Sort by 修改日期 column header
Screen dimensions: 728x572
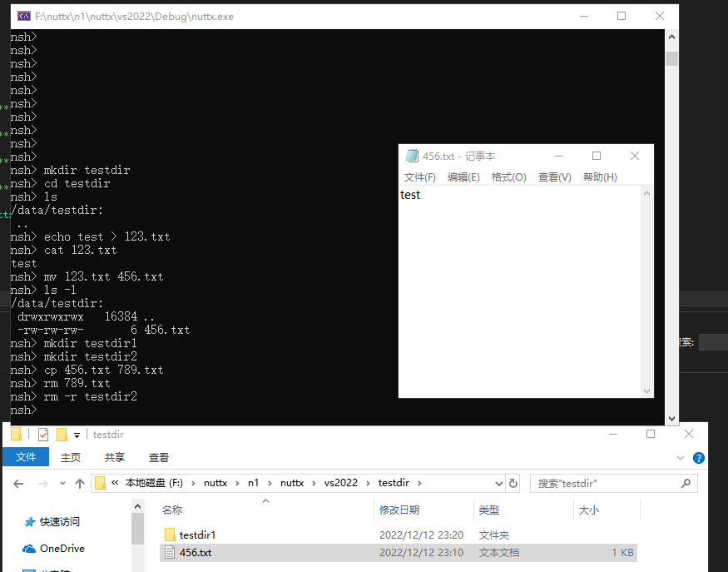(399, 510)
